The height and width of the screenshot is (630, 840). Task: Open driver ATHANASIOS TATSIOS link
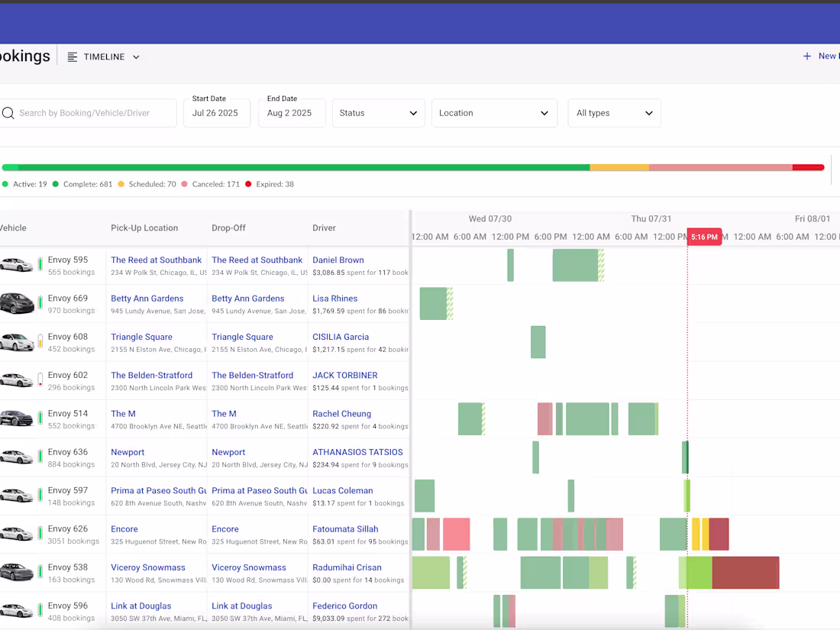[x=357, y=452]
